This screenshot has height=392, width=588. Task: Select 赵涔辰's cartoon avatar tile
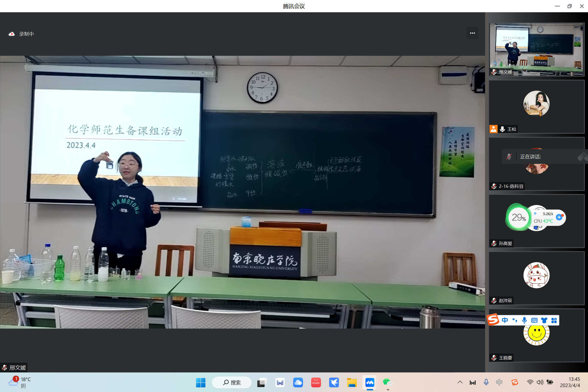[x=536, y=275]
